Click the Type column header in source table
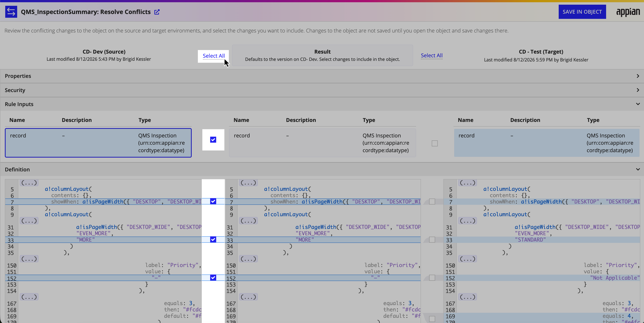The width and height of the screenshot is (644, 323). pos(145,120)
